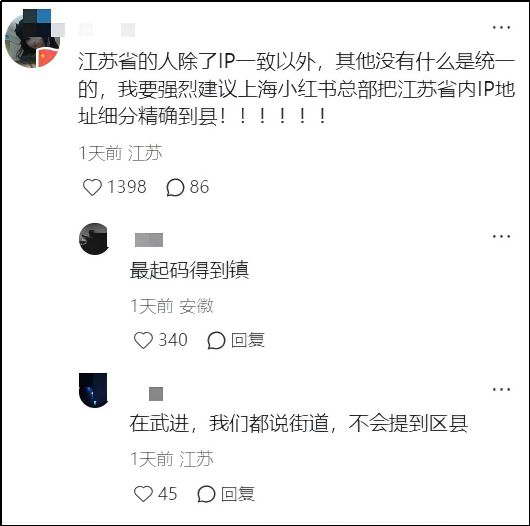The height and width of the screenshot is (526, 530).
Task: Like the 最起码得到镇 reply
Action: pos(143,340)
